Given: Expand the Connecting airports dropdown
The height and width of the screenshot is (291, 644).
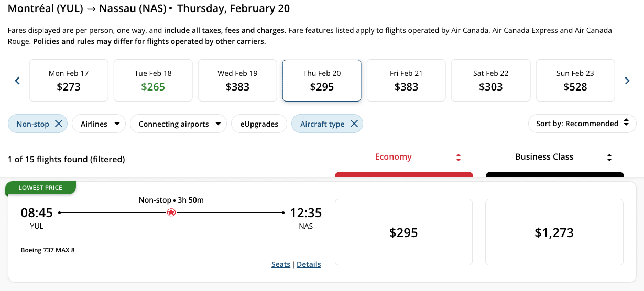Looking at the screenshot, I should pos(178,124).
